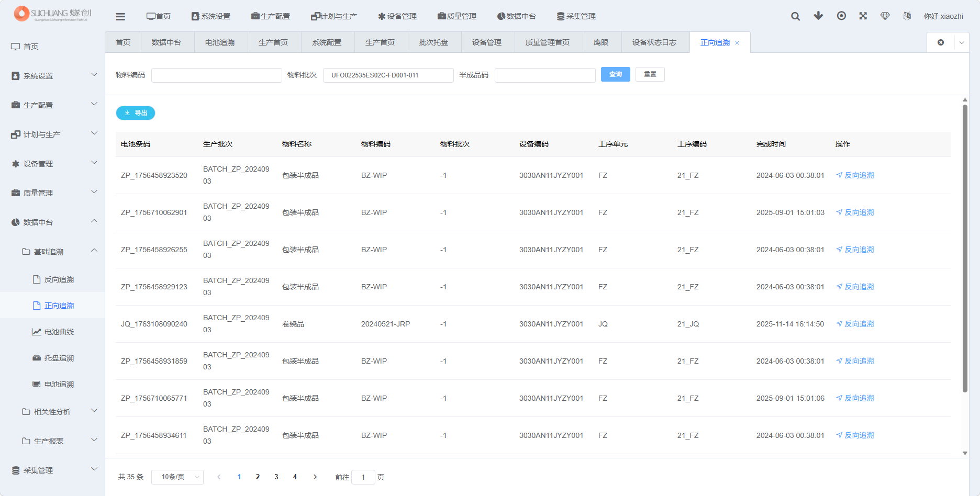The image size is (980, 496).
Task: Click 反向追溯 for ZP_1756710065771
Action: tap(855, 398)
